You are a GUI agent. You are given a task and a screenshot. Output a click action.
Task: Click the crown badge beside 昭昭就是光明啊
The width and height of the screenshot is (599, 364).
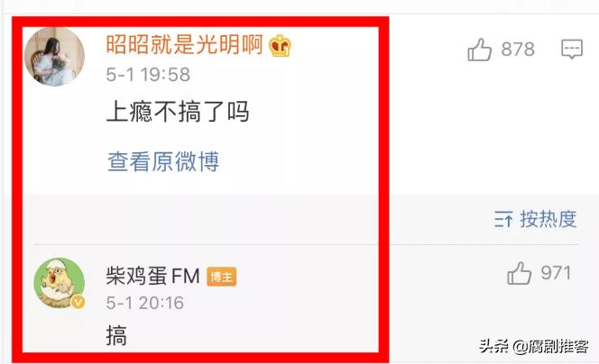tap(280, 46)
